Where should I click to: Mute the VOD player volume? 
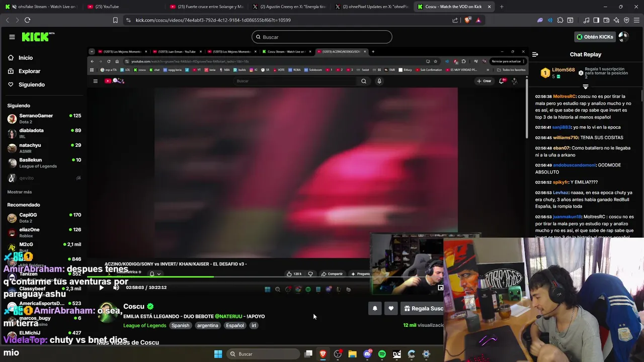point(116,288)
